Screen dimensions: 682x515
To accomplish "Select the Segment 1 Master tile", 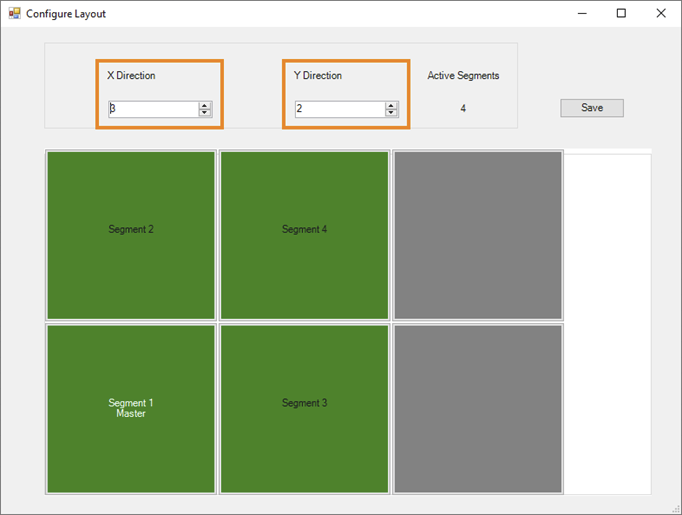I will click(x=131, y=409).
